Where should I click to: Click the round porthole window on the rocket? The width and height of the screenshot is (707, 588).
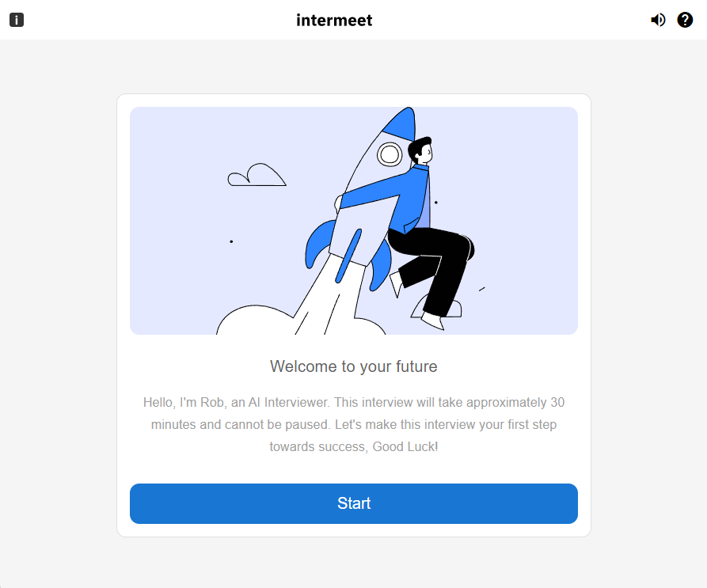pyautogui.click(x=389, y=154)
